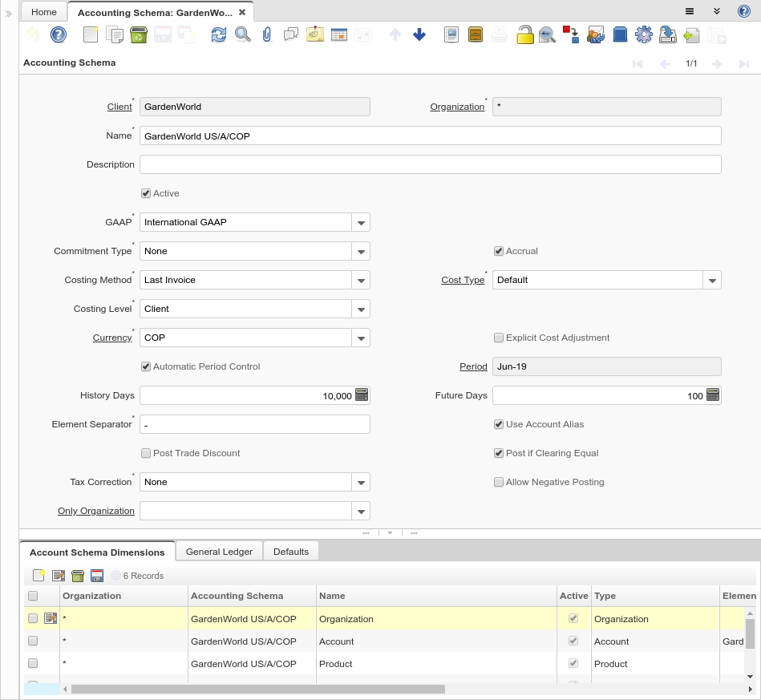761x700 pixels.
Task: Create a new record with New icon
Action: coord(91,34)
